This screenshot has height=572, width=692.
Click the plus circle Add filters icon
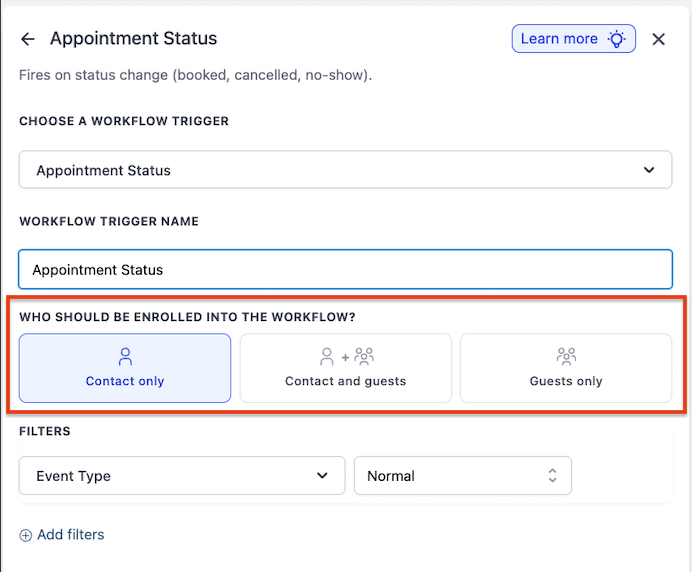[26, 535]
